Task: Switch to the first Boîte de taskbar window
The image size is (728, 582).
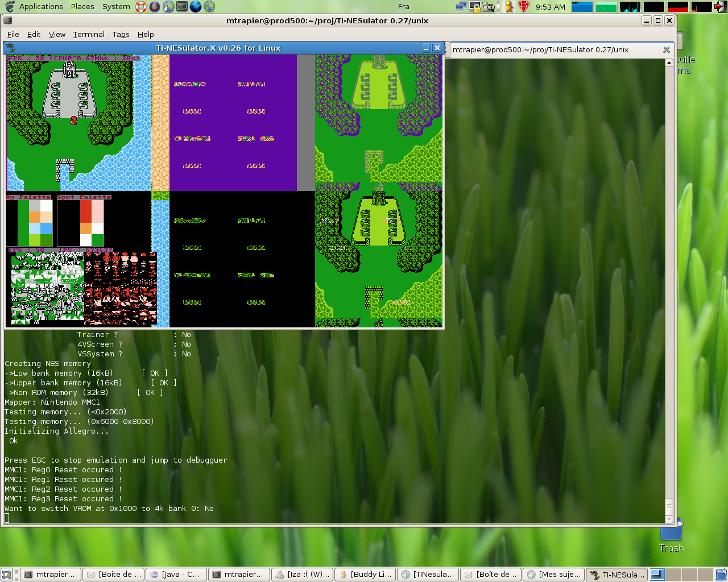Action: (x=113, y=575)
